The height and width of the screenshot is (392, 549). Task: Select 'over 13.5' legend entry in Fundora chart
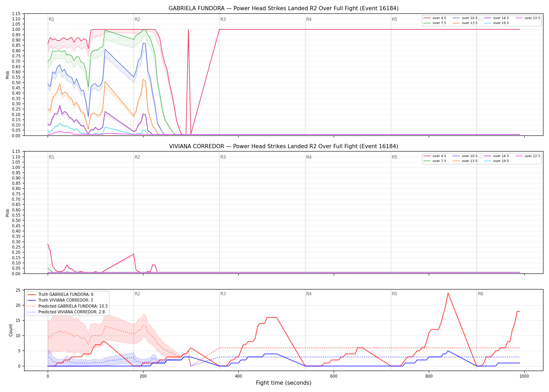click(465, 23)
